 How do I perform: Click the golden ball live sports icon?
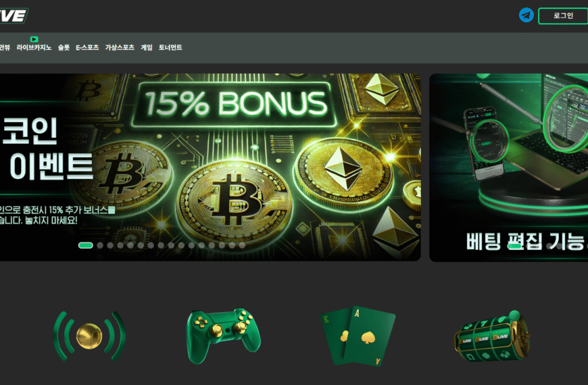click(89, 336)
